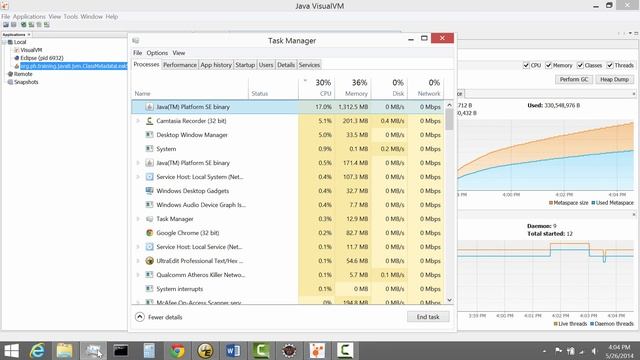Expand the Qualcomm Atheros Killer group
Viewport: 640px width, 360px height.
pos(138,275)
